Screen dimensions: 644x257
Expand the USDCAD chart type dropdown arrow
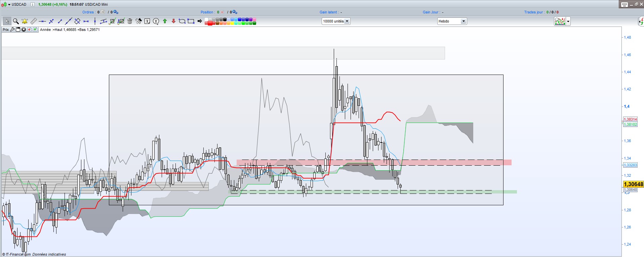tap(9, 4)
